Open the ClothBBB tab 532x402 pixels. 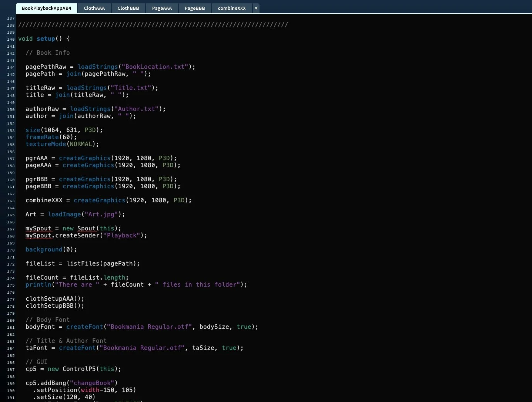tap(128, 8)
